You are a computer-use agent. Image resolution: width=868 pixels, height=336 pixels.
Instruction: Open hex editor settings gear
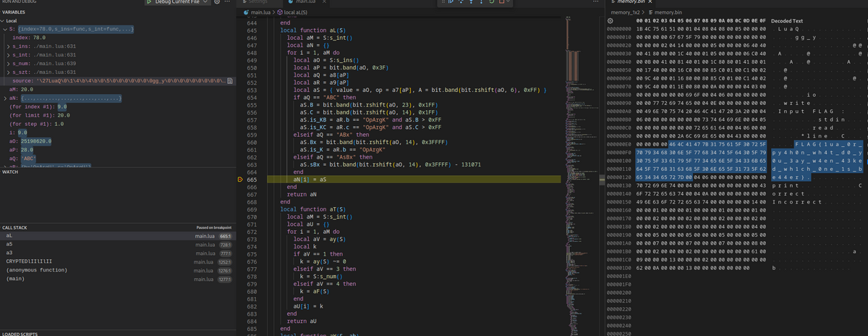click(x=610, y=22)
